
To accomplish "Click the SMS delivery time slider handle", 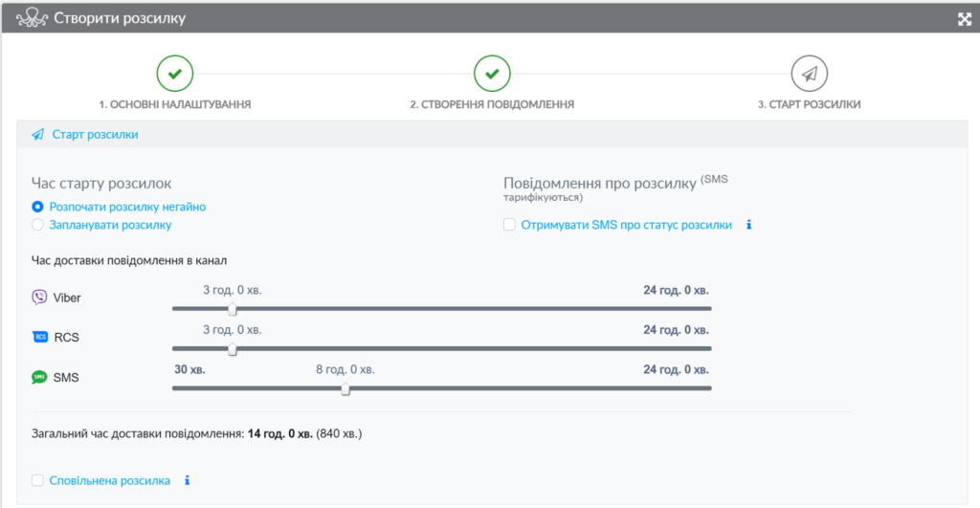I will (345, 388).
